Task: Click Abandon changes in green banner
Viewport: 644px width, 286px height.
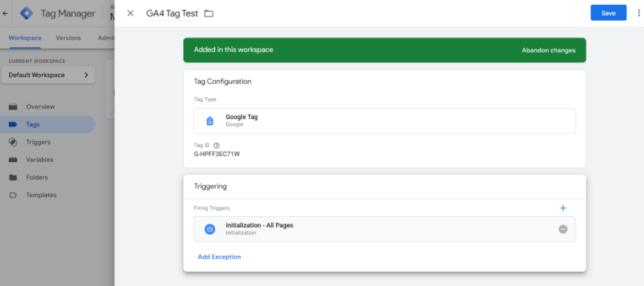Action: [548, 50]
